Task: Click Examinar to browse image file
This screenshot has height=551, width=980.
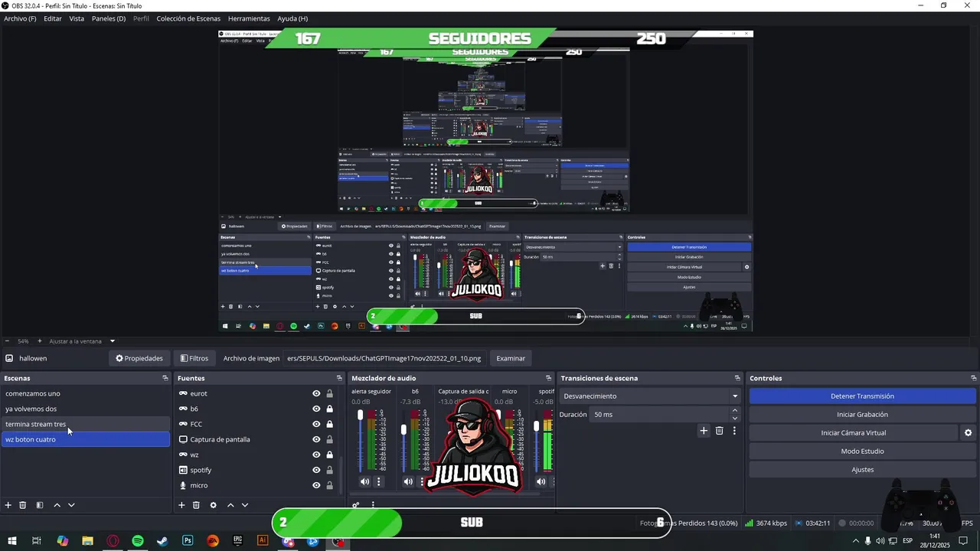Action: pos(511,358)
